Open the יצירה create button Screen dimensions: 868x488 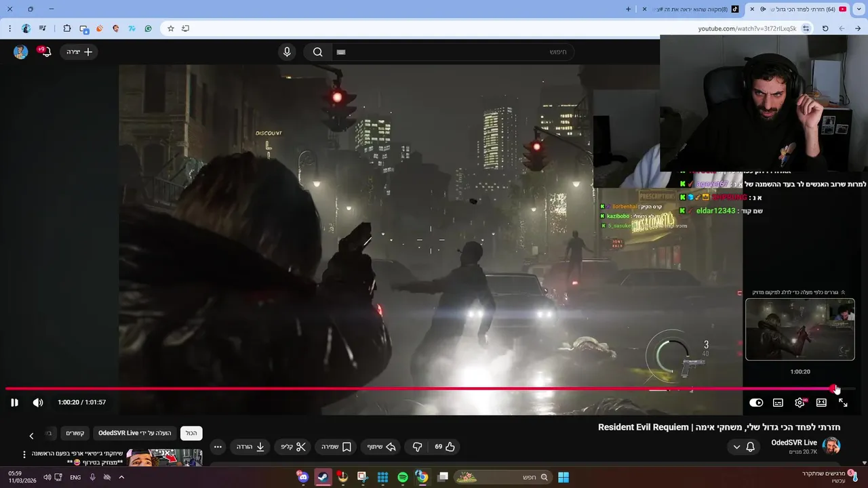pos(79,52)
